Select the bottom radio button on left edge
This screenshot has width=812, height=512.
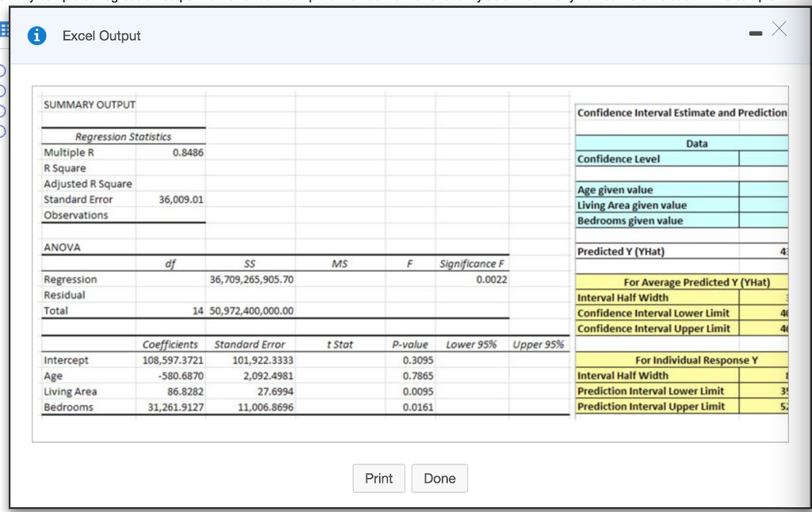3,130
